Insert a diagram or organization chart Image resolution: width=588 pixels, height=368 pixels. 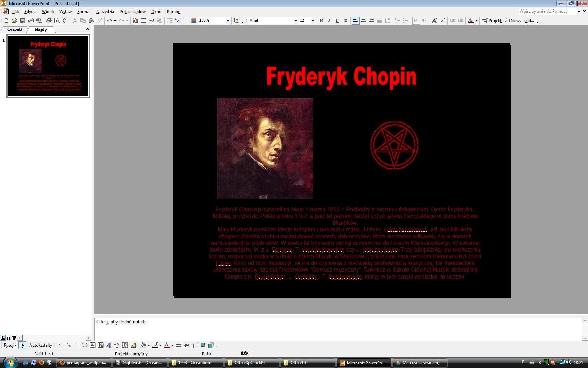(117, 345)
